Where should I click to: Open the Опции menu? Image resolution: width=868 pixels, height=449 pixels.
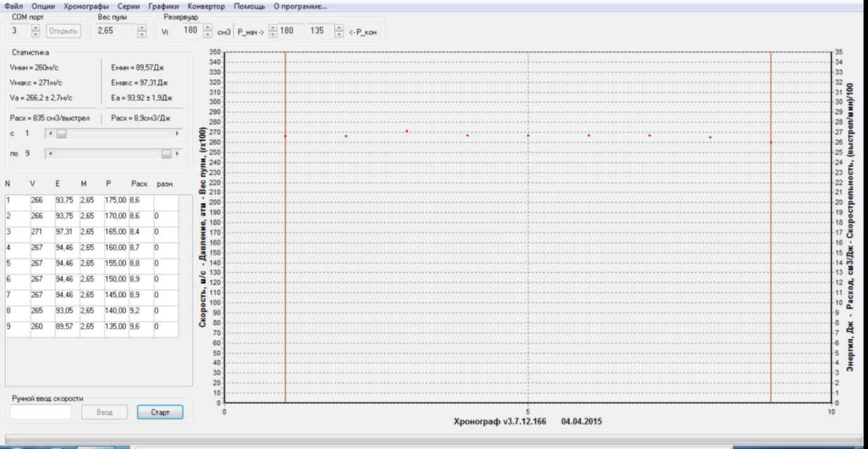43,6
